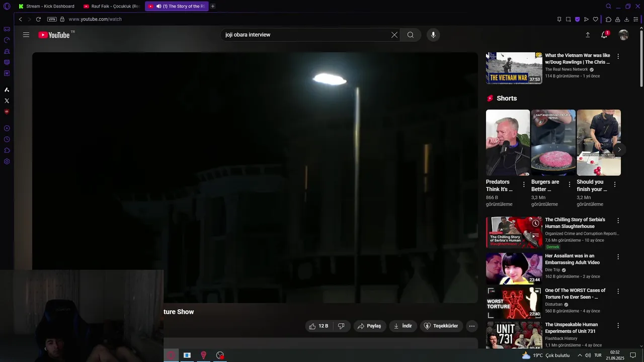This screenshot has width=644, height=362.
Task: Clear the search text with X
Action: tap(394, 35)
